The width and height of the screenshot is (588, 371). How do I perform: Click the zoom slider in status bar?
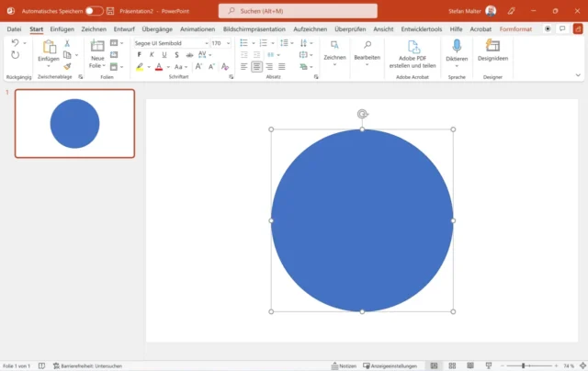point(524,365)
